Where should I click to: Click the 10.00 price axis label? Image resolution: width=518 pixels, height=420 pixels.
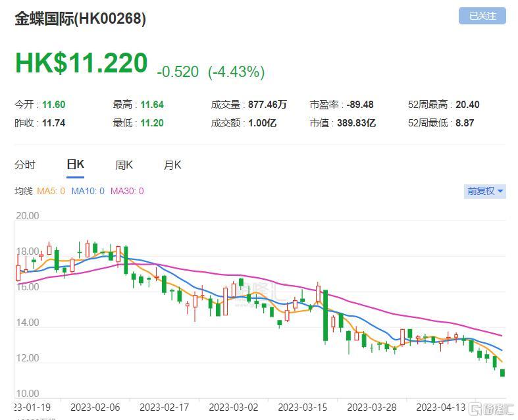28,394
